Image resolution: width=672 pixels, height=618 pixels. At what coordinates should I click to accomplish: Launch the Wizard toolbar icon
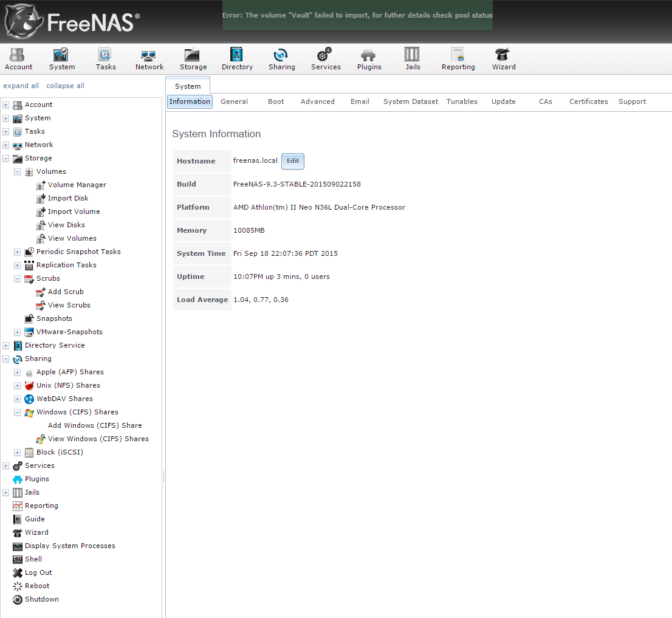(504, 59)
